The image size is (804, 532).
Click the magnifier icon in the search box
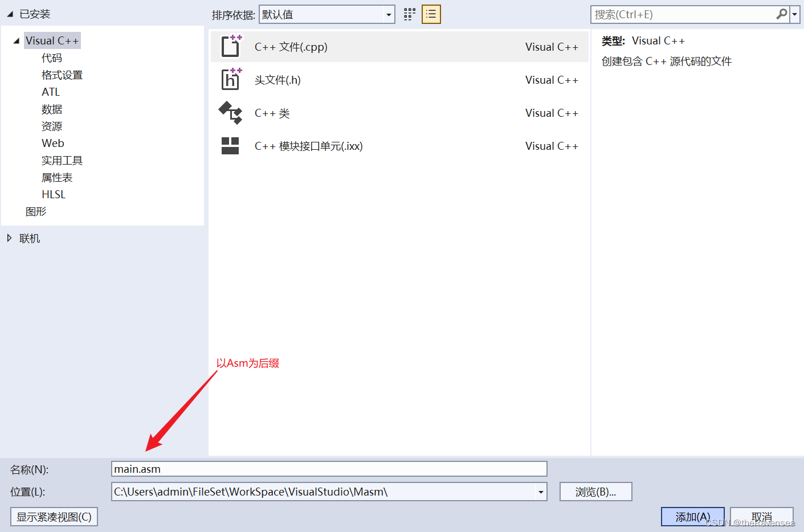(x=782, y=14)
